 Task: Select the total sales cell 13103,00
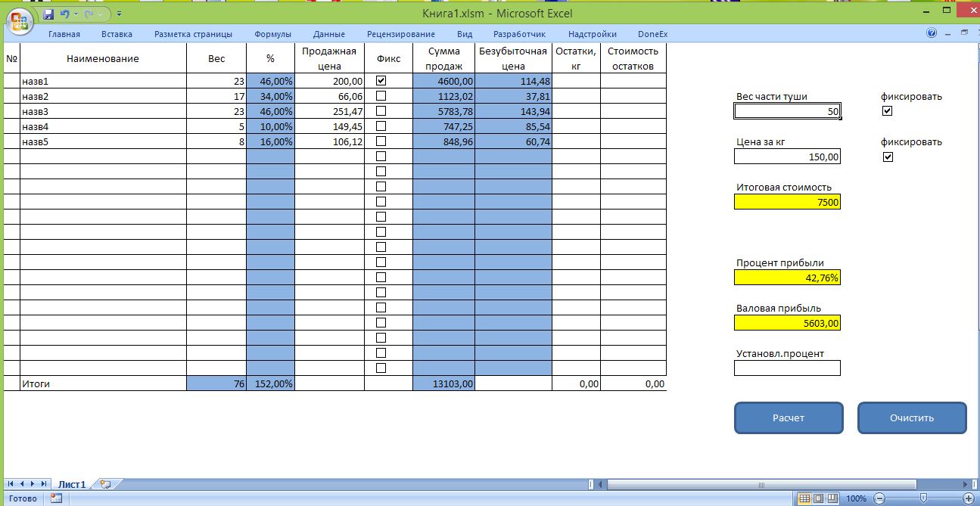pos(444,383)
